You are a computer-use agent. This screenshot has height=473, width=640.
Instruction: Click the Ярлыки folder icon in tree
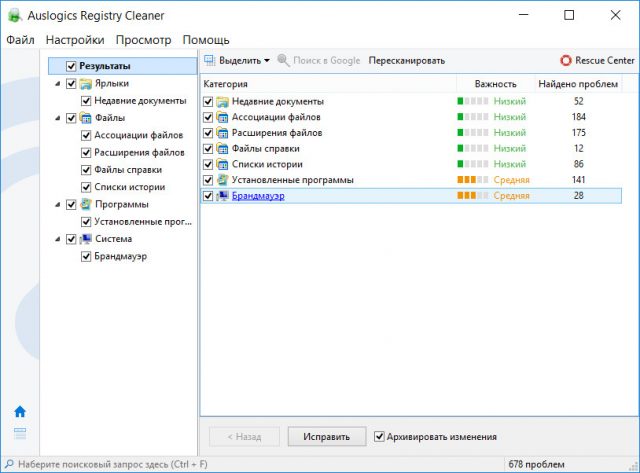(86, 84)
